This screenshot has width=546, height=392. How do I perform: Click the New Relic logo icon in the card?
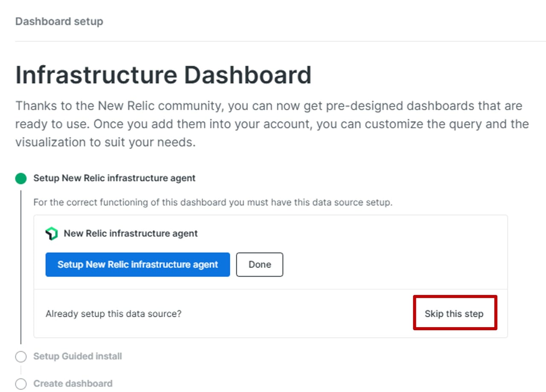point(52,233)
